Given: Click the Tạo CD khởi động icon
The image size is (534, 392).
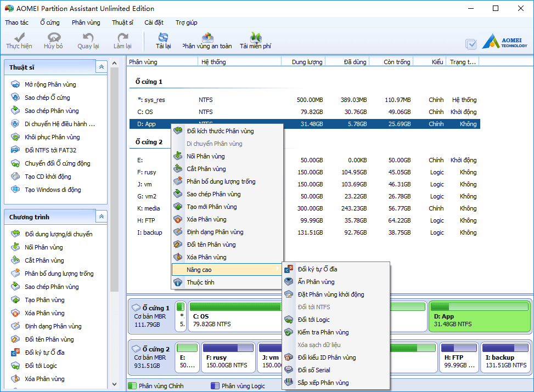Looking at the screenshot, I should 15,177.
